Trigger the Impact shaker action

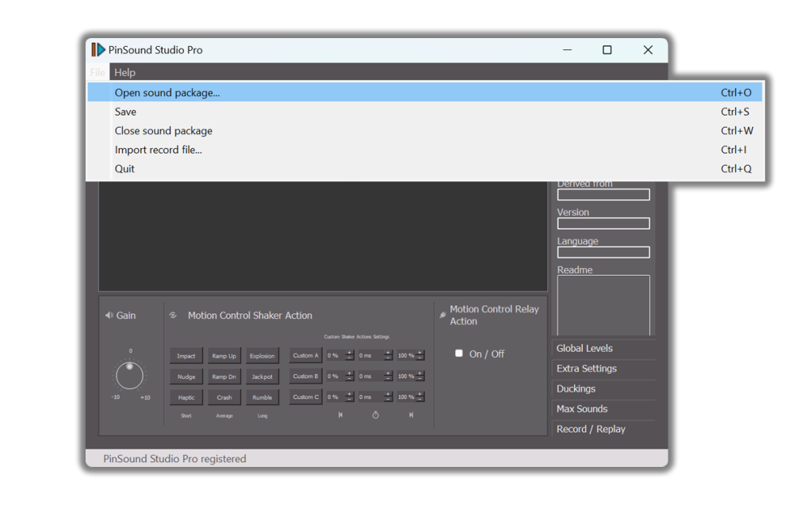click(x=186, y=356)
